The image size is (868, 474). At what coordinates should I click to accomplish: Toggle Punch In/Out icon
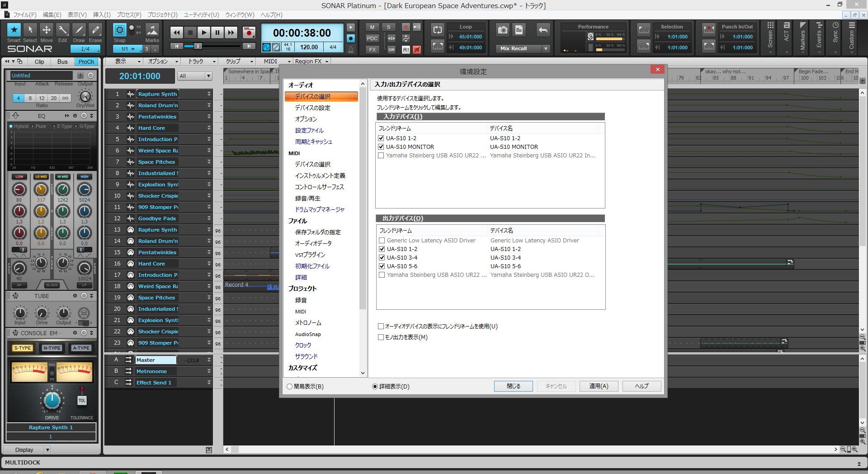pyautogui.click(x=709, y=30)
